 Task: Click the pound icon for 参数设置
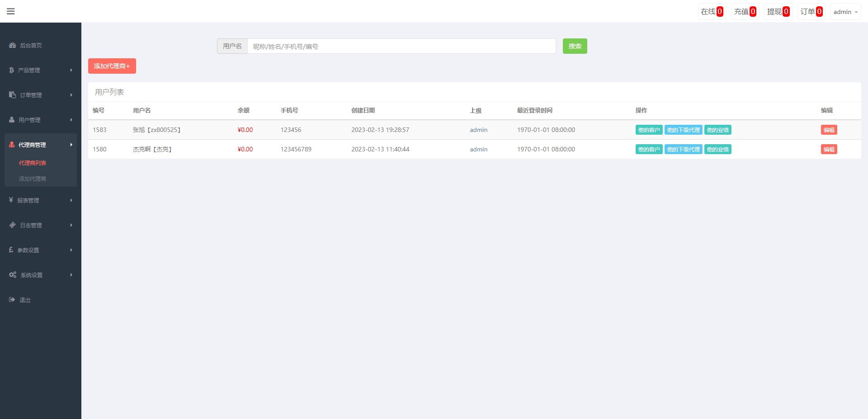point(11,250)
